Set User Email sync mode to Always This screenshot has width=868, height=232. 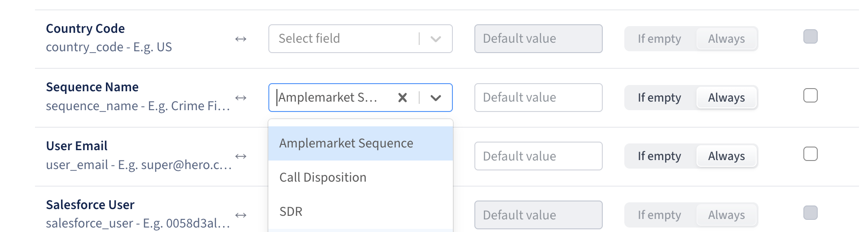[726, 156]
